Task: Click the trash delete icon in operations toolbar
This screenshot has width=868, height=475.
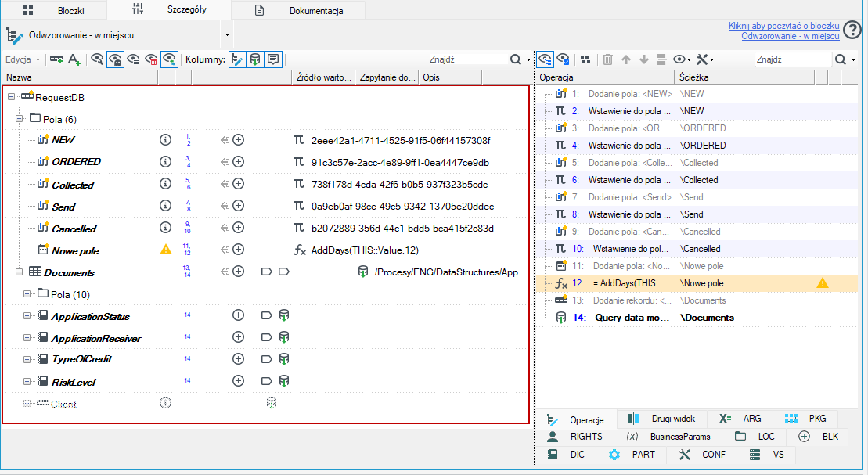Action: coord(607,59)
